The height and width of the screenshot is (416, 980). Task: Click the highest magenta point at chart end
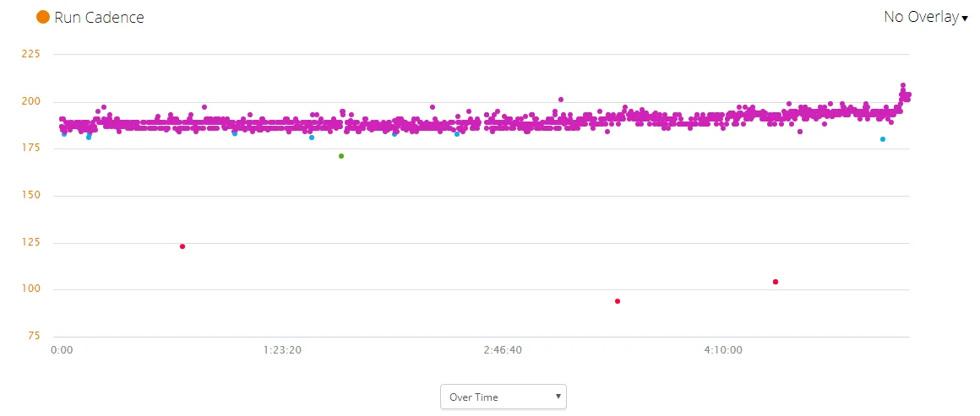903,85
